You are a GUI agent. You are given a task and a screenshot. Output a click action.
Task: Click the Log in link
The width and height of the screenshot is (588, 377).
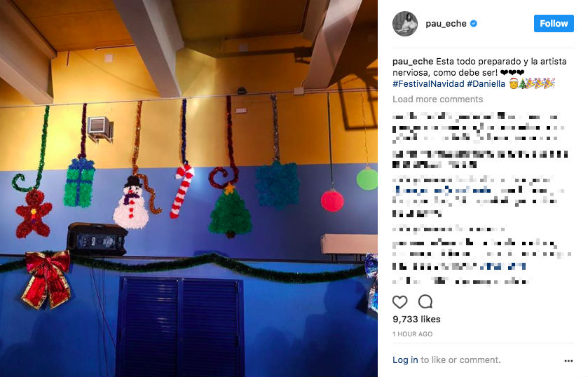pos(405,359)
